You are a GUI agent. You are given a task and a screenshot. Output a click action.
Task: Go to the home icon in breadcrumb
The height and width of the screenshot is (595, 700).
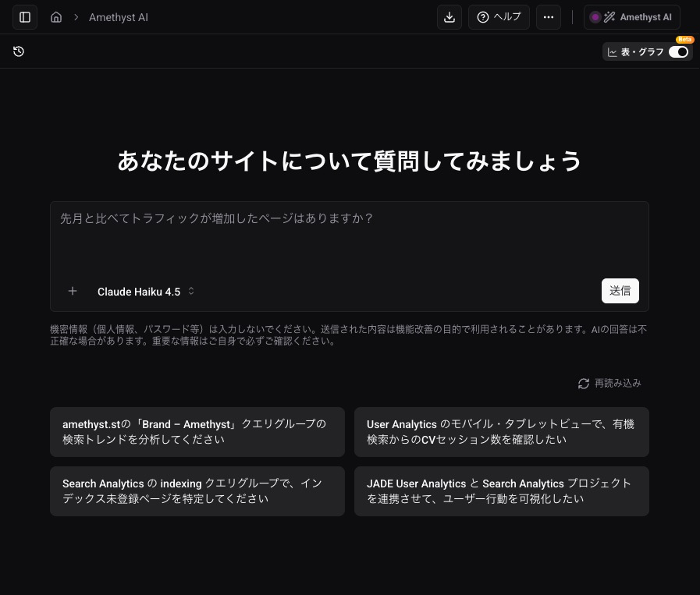[x=56, y=17]
